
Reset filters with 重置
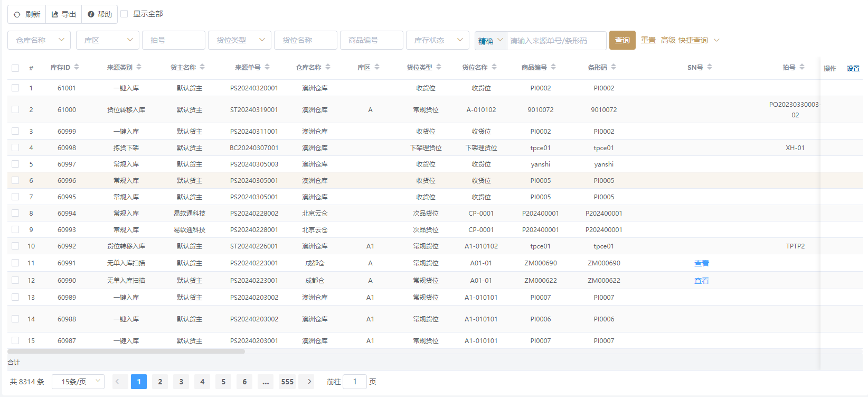click(x=648, y=40)
